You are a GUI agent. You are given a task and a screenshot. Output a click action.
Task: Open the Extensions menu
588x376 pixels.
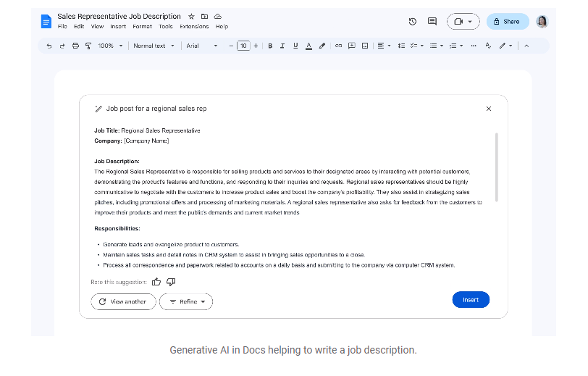[x=194, y=26]
